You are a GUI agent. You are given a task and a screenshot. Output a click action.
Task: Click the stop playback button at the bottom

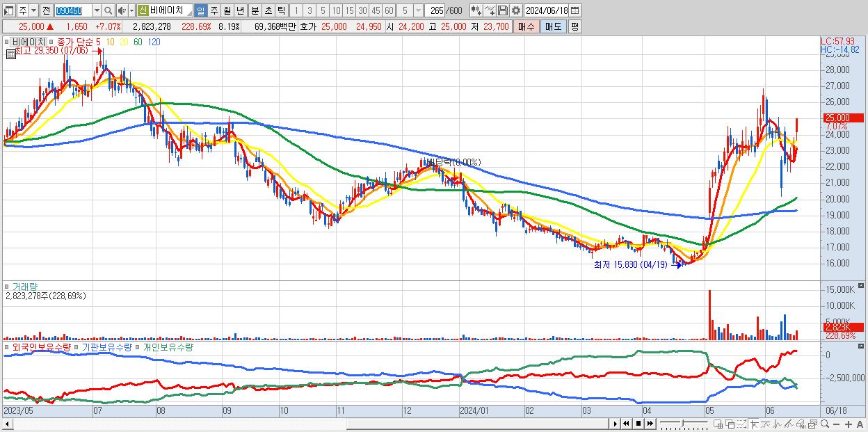point(638,424)
